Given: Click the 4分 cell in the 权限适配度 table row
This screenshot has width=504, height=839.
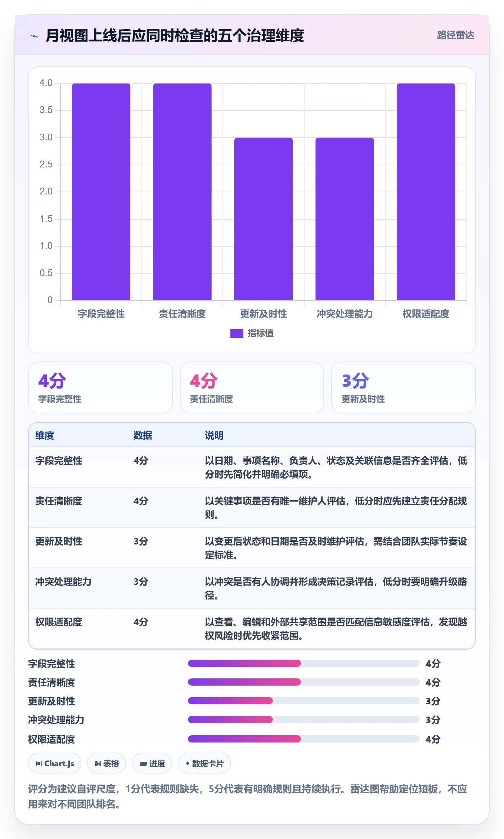Looking at the screenshot, I should [x=141, y=622].
